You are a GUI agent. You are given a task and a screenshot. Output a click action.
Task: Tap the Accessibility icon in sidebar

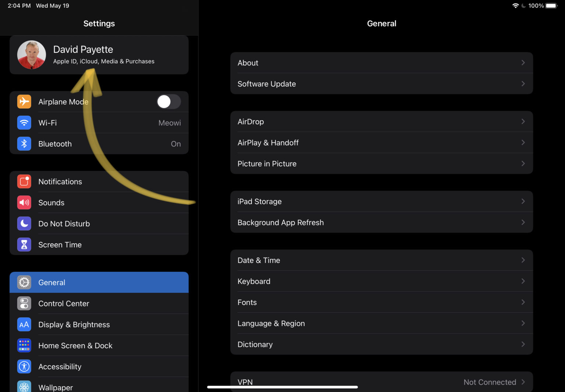click(x=24, y=367)
